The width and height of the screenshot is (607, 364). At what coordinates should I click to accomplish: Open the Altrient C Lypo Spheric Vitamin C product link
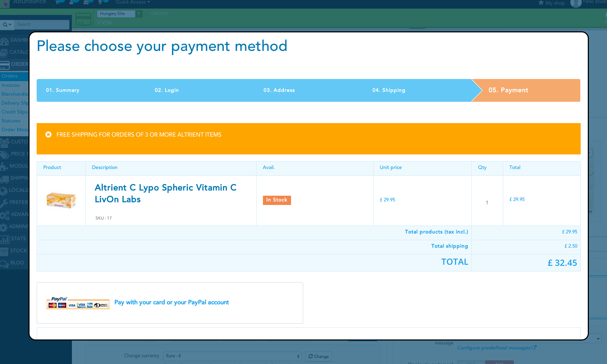click(165, 193)
